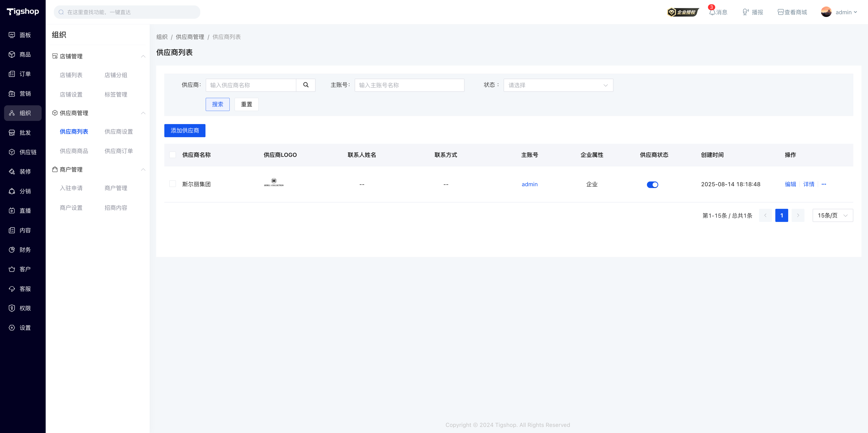
Task: Open the 消息 notifications bell
Action: [712, 12]
